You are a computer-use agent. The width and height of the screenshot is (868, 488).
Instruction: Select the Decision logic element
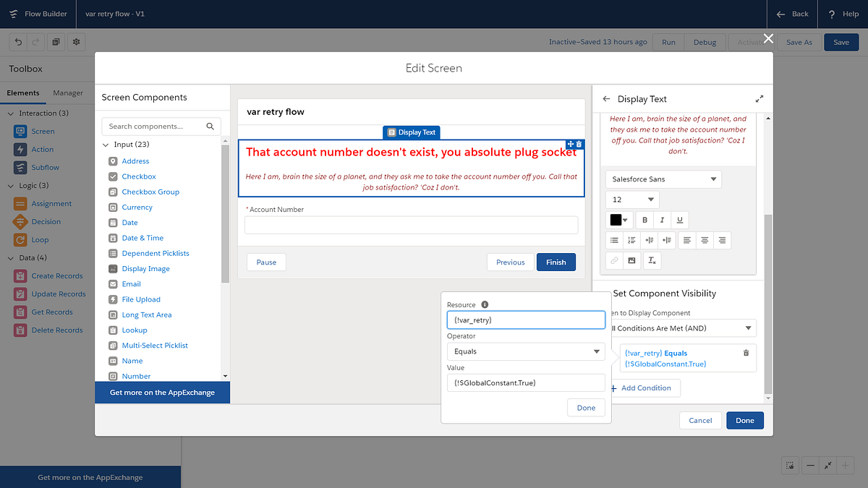click(x=43, y=221)
